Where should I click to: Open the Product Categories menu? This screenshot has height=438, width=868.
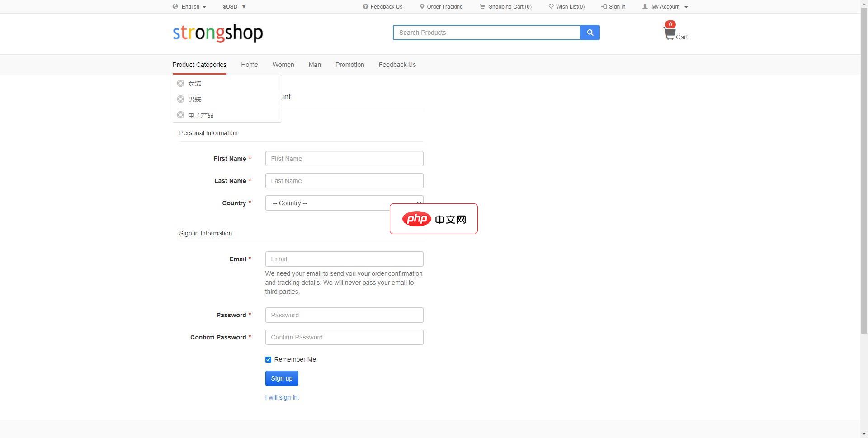[x=199, y=65]
